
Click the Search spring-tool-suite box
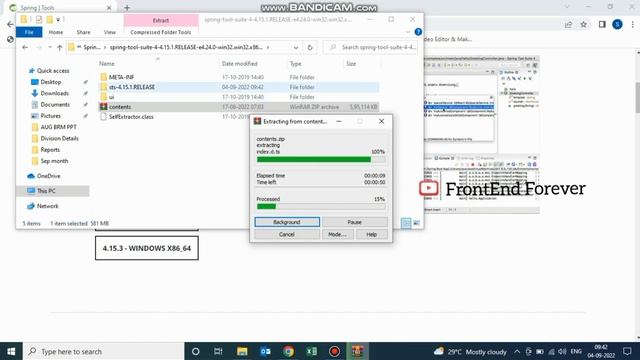click(x=371, y=47)
